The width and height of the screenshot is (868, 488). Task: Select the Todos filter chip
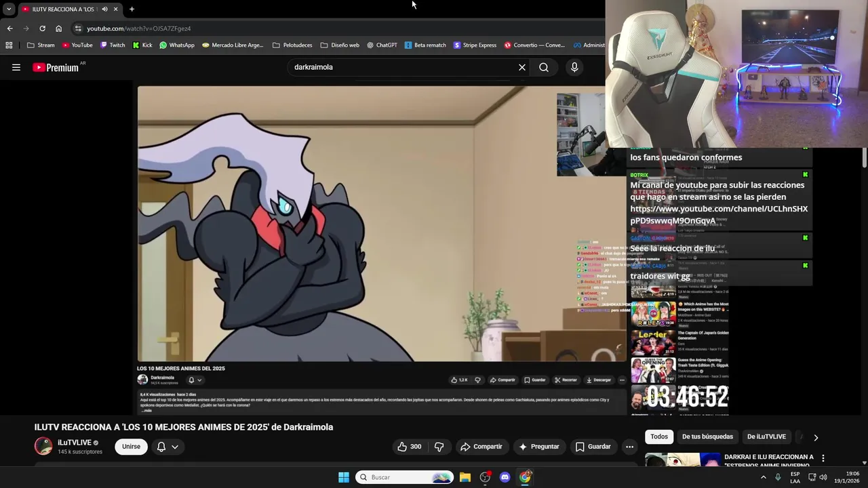tap(659, 436)
